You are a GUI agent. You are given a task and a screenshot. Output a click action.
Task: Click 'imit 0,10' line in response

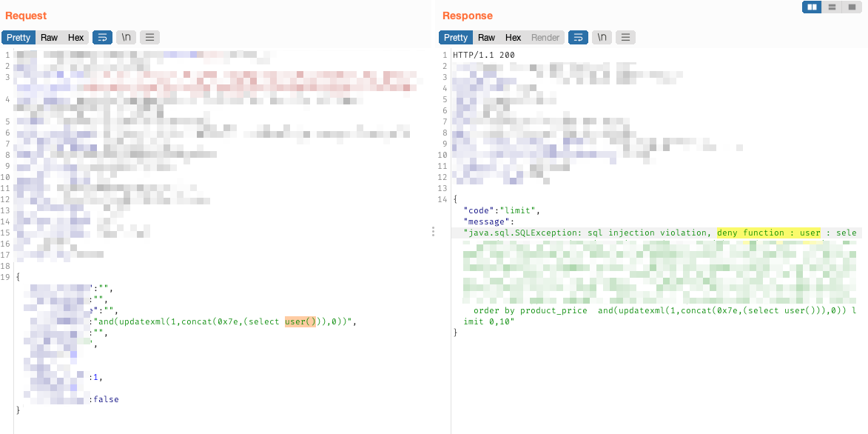click(489, 321)
